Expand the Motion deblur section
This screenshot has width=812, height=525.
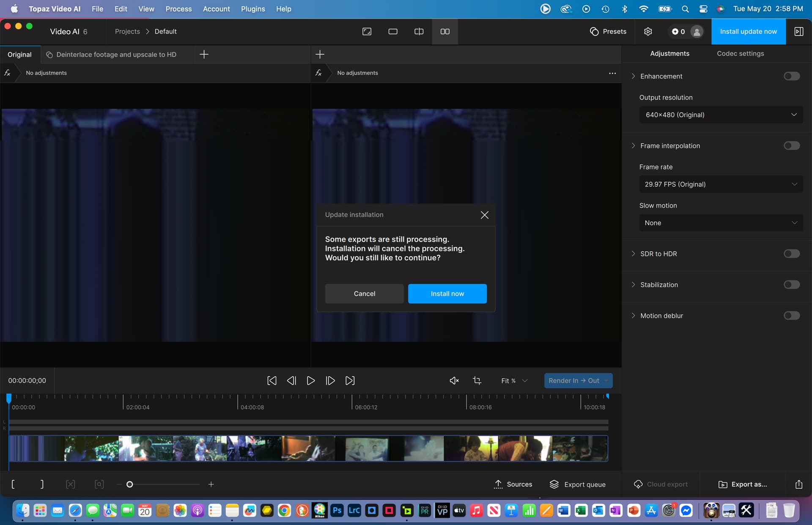click(633, 316)
